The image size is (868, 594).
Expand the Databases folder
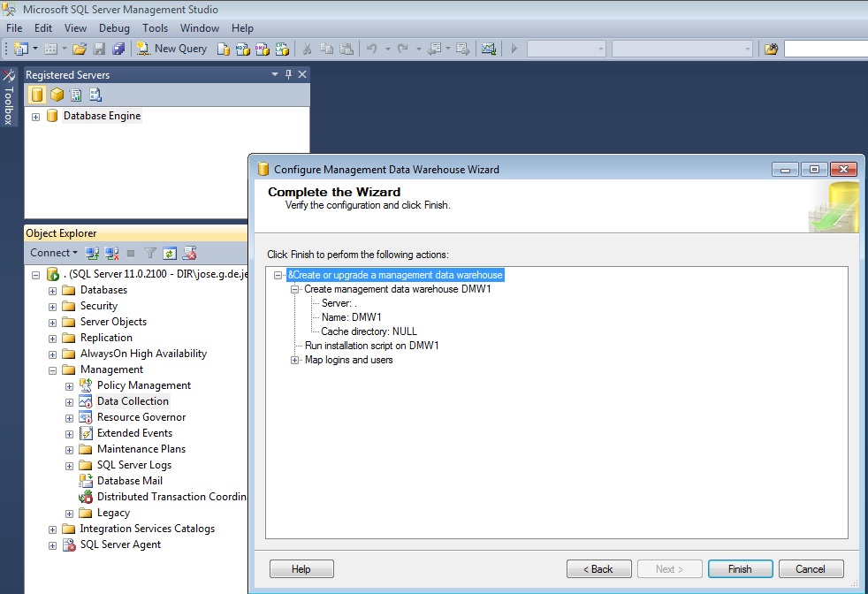coord(52,291)
